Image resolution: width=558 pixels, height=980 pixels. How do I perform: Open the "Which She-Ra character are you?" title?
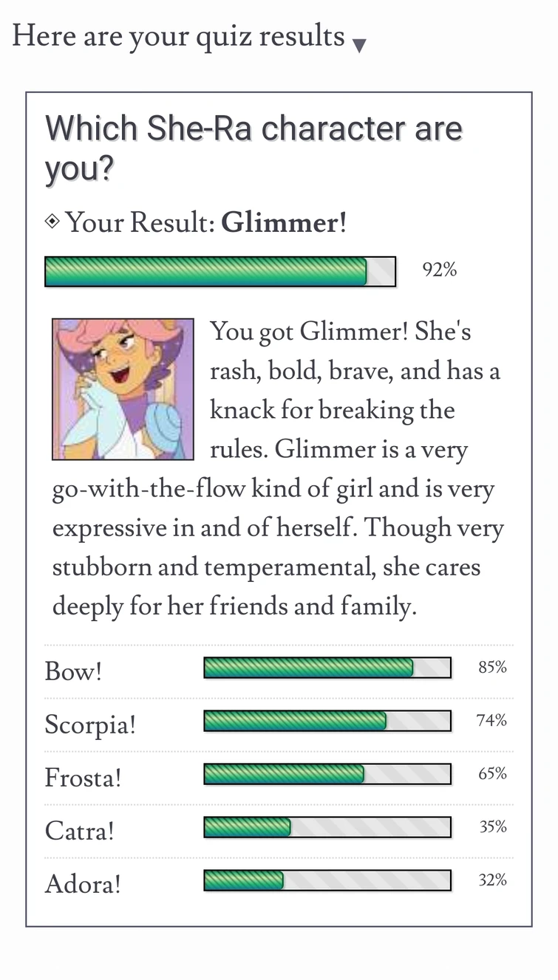(254, 148)
